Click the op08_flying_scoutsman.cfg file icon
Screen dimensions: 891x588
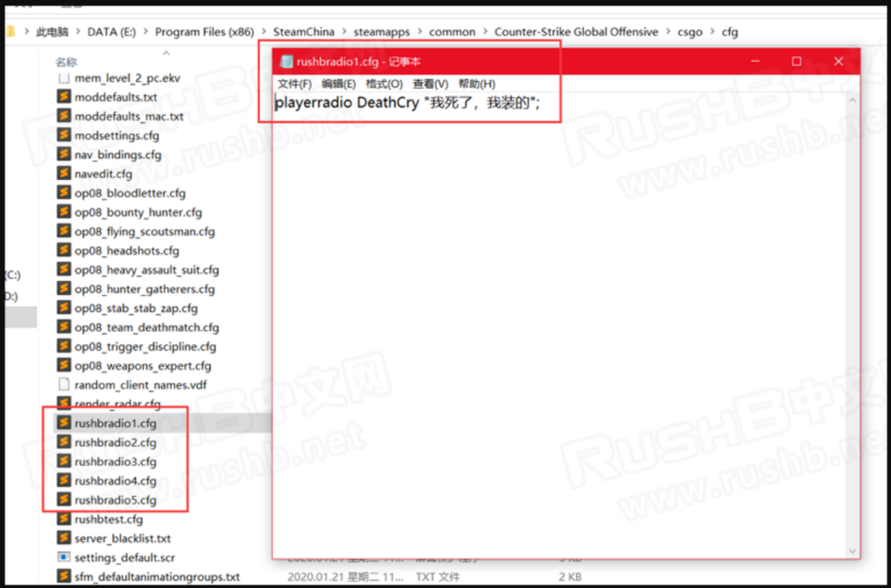pyautogui.click(x=64, y=231)
